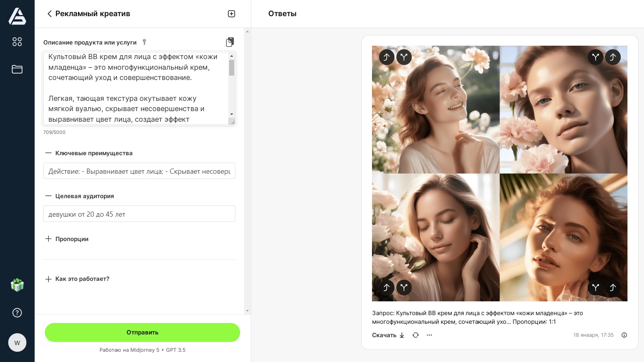The image size is (644, 362).
Task: Click the bottom-right portrait thumbnail
Action: (x=564, y=238)
